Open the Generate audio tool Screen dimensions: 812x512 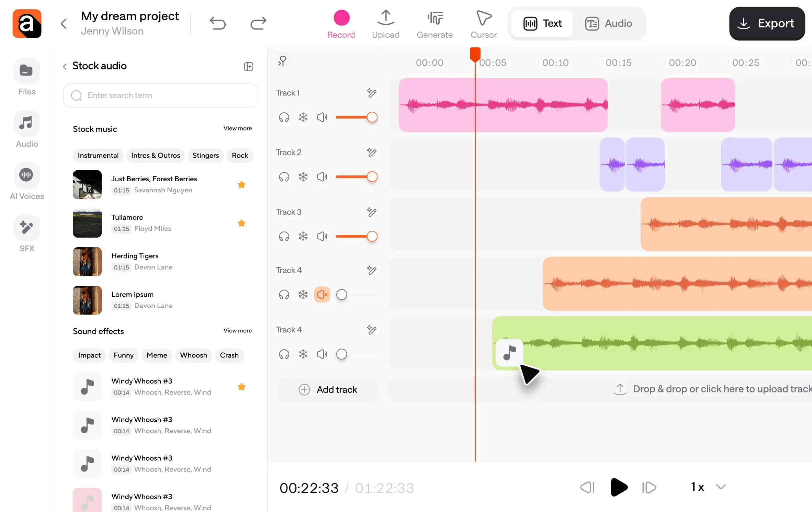coord(435,24)
